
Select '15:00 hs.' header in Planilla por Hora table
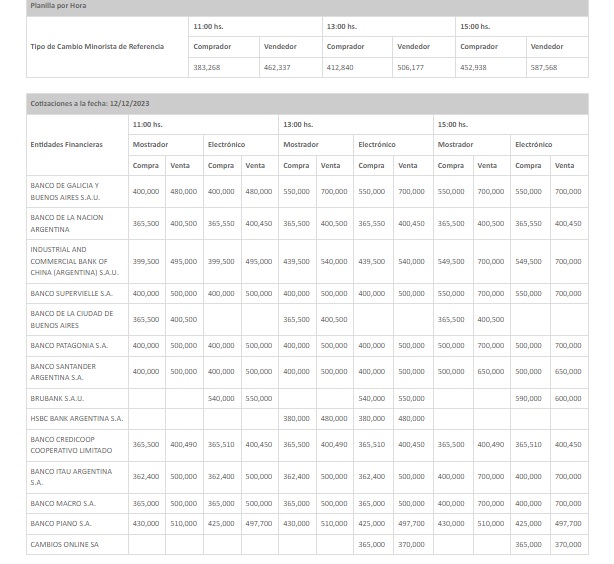tap(475, 27)
